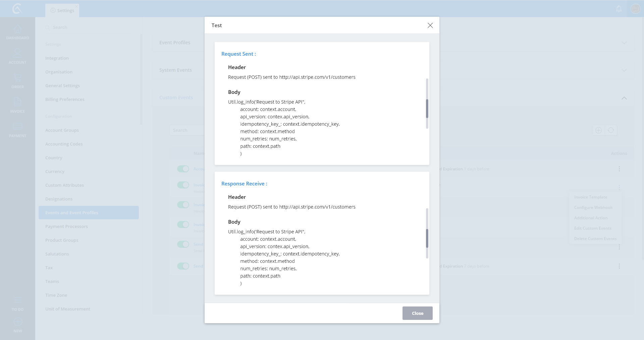Click the notification bell icon
The width and height of the screenshot is (644, 340).
click(x=619, y=9)
